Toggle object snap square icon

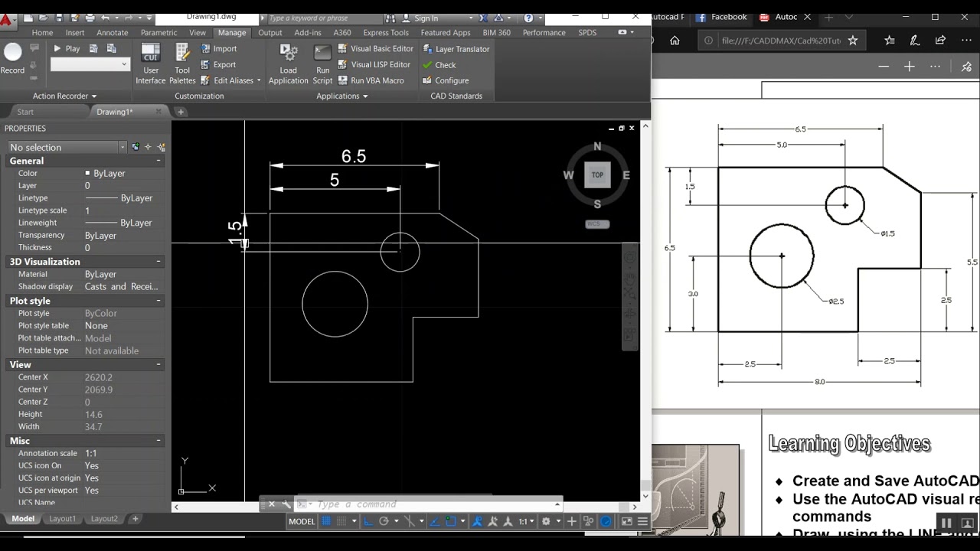tap(451, 521)
